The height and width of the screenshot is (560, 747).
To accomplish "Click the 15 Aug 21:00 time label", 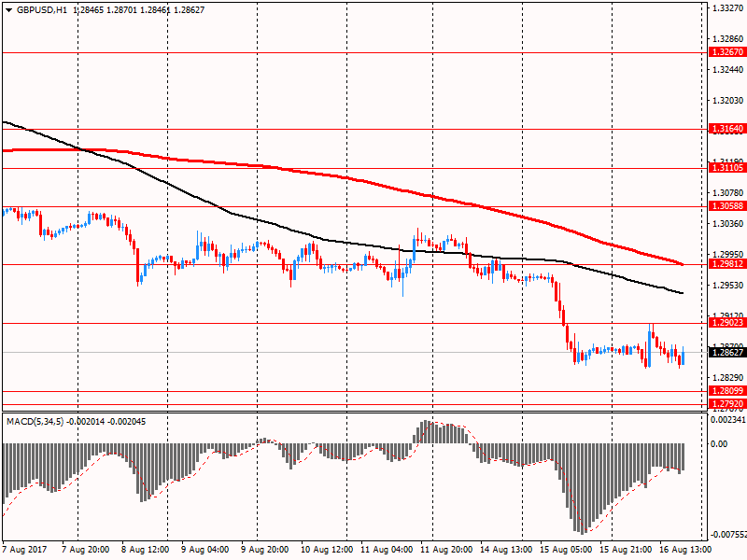I will [x=626, y=550].
